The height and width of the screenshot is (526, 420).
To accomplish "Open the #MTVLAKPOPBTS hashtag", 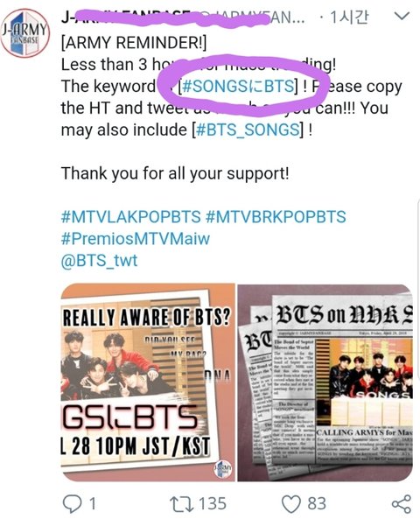I will tap(131, 217).
